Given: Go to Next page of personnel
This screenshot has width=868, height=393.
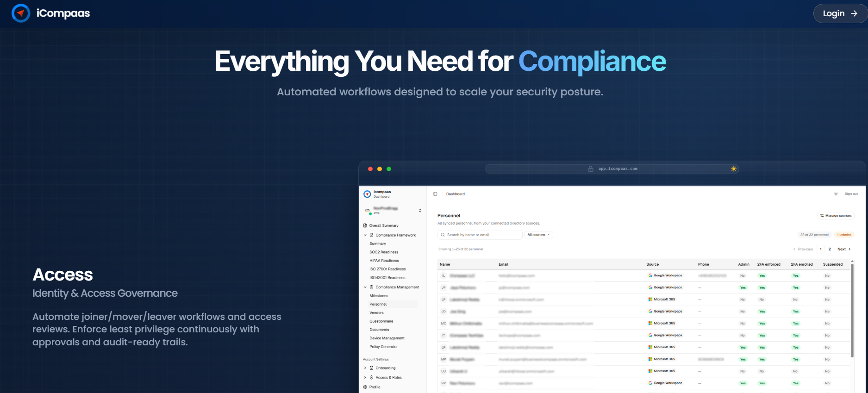Looking at the screenshot, I should (843, 249).
